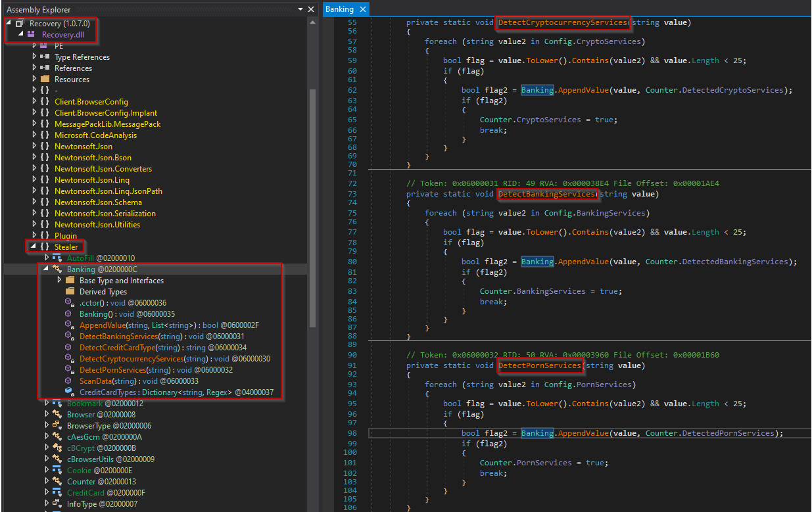812x512 pixels.
Task: Click the Base Type and Interfaces folder icon
Action: (70, 281)
